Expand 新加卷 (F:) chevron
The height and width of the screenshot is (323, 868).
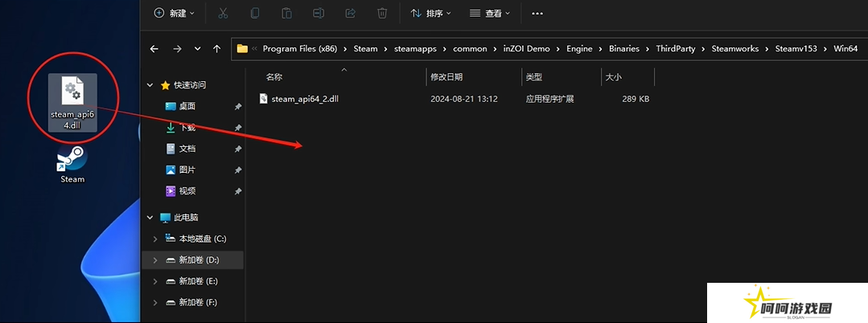(x=155, y=303)
